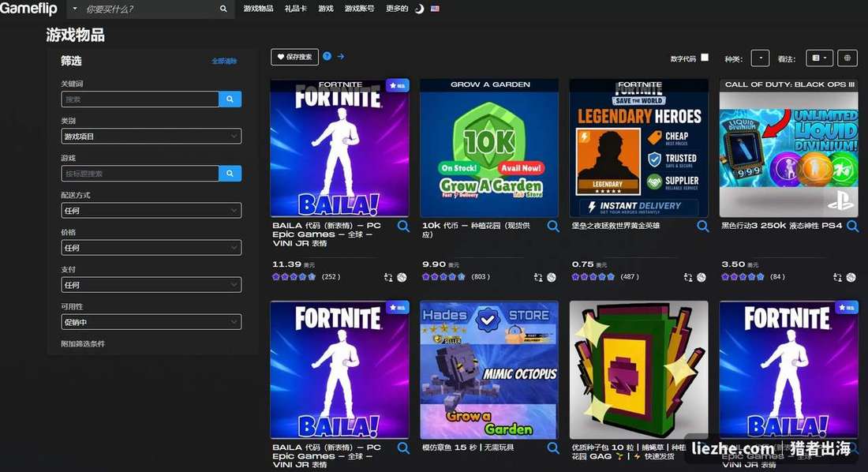Click the 保存搜索 save search button
This screenshot has width=868, height=472.
pyautogui.click(x=294, y=57)
